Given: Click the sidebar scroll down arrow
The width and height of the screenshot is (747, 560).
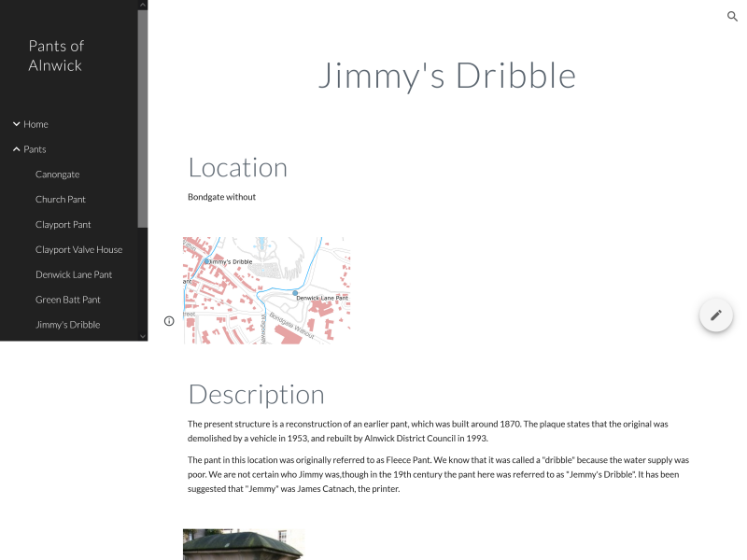Looking at the screenshot, I should pos(143,336).
